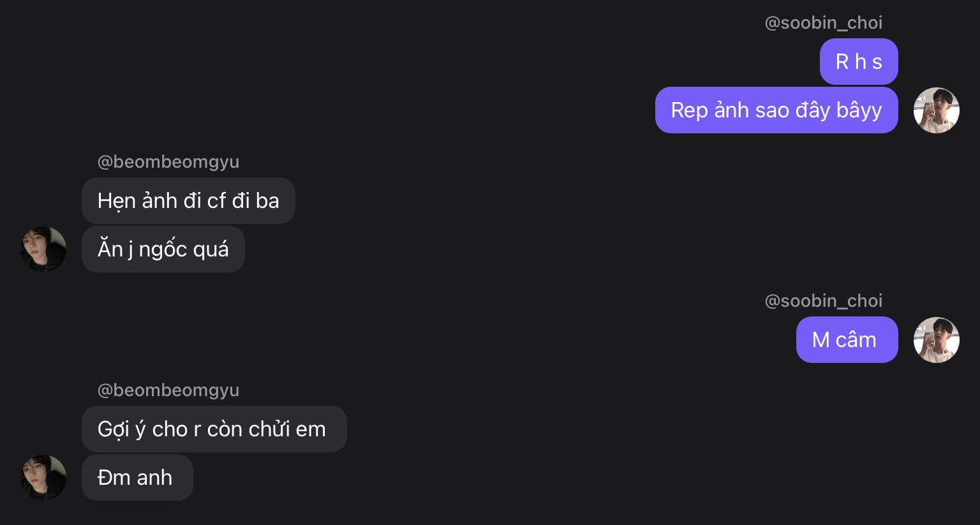Click beombeomgyu avatar beside "Ăn j ngốc quá"
Viewport: 980px width, 525px height.
click(43, 249)
